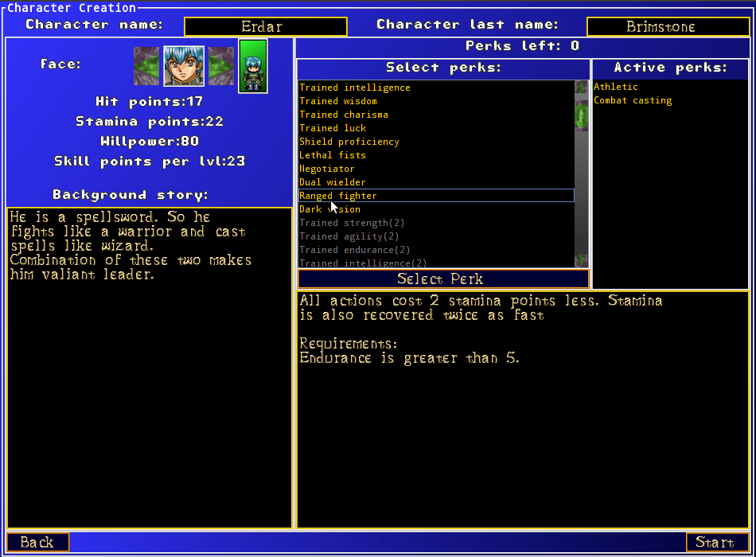
Task: Select the Ranged fighter perk
Action: tap(436, 195)
